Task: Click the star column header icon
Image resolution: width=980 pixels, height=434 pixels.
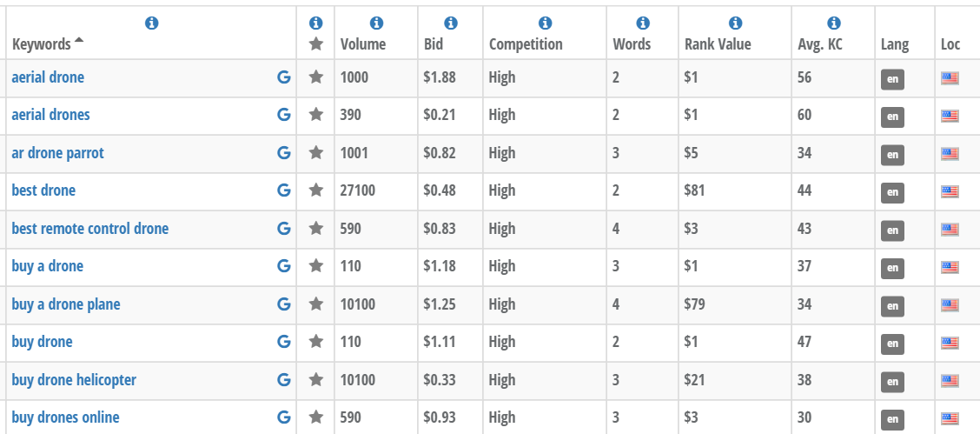Action: pos(316,43)
